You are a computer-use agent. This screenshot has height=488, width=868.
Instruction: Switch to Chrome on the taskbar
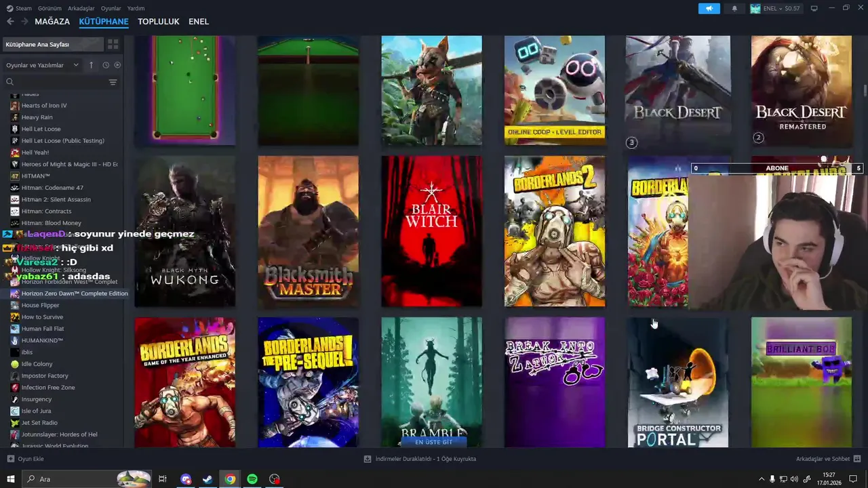231,479
